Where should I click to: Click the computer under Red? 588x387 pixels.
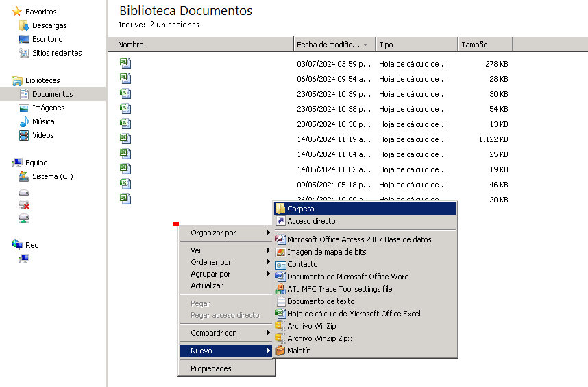[24, 259]
